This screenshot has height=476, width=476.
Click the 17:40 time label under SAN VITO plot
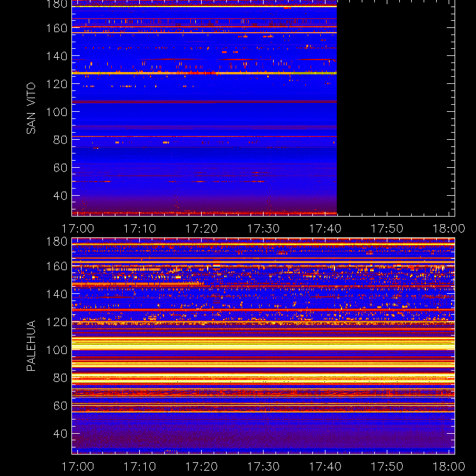pyautogui.click(x=325, y=228)
